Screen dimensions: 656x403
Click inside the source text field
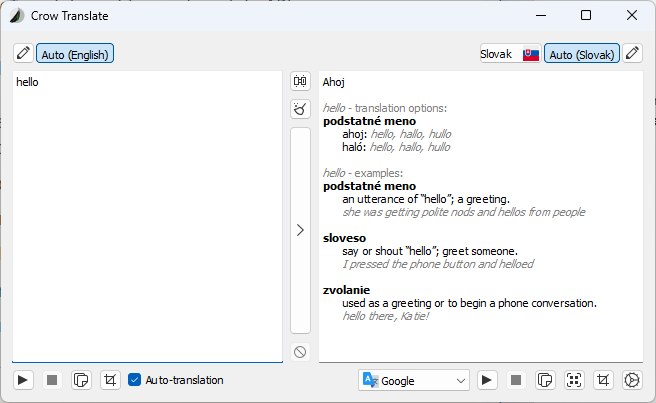click(x=147, y=220)
